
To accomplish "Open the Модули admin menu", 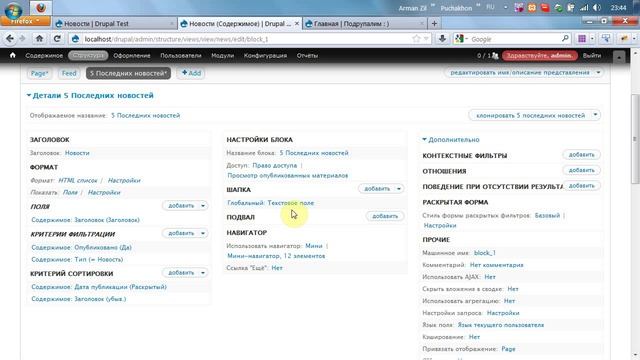I will [222, 56].
